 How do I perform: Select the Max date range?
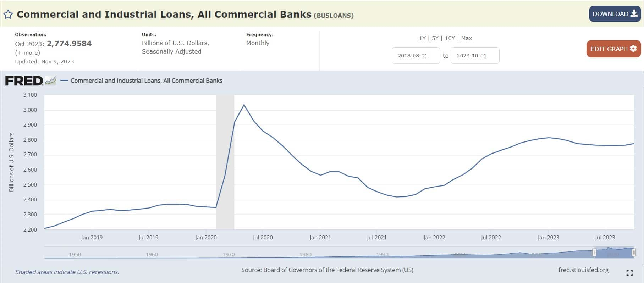467,38
